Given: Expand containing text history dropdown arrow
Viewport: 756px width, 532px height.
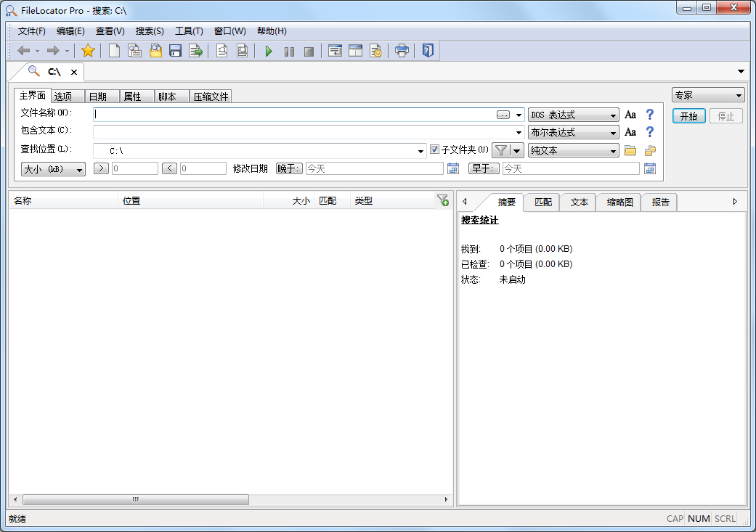Looking at the screenshot, I should pyautogui.click(x=519, y=133).
